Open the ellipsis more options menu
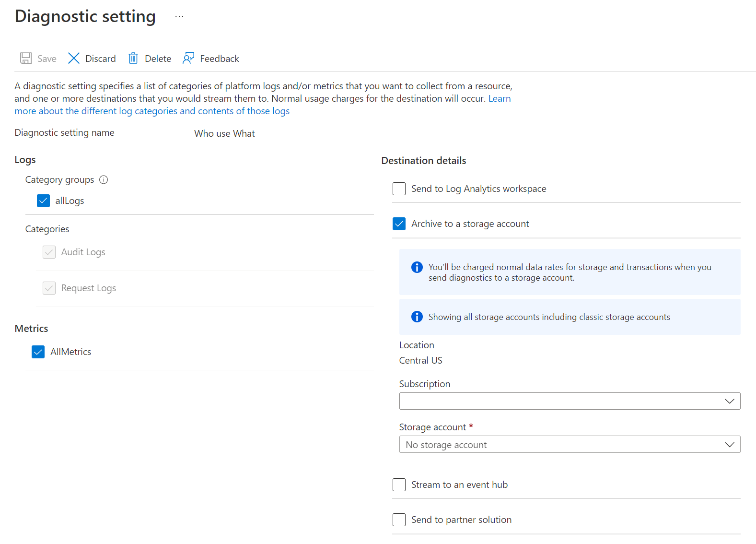 pyautogui.click(x=179, y=16)
